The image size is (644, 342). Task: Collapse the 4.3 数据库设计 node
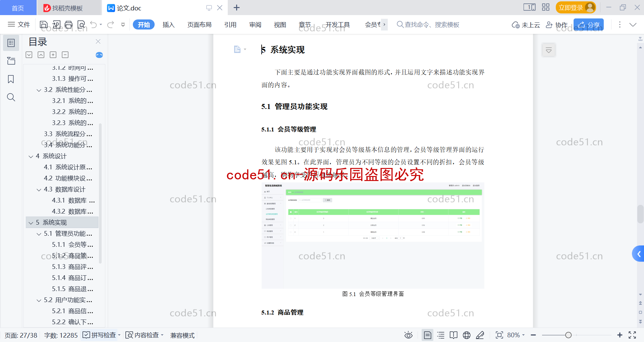point(39,189)
